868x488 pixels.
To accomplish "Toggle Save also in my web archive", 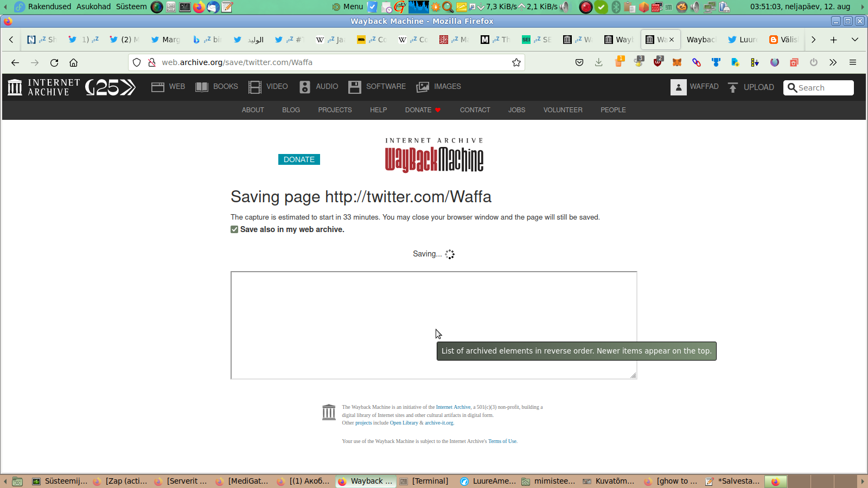I will (234, 229).
